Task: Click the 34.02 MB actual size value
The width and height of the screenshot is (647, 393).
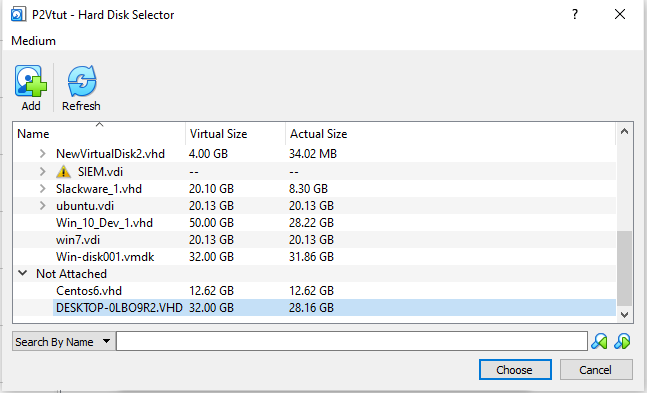Action: coord(313,154)
